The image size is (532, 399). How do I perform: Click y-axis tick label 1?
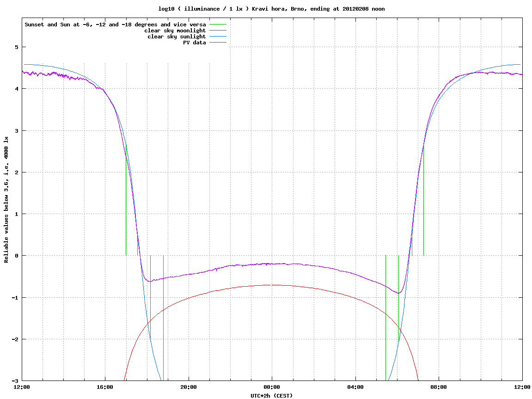[x=16, y=214]
